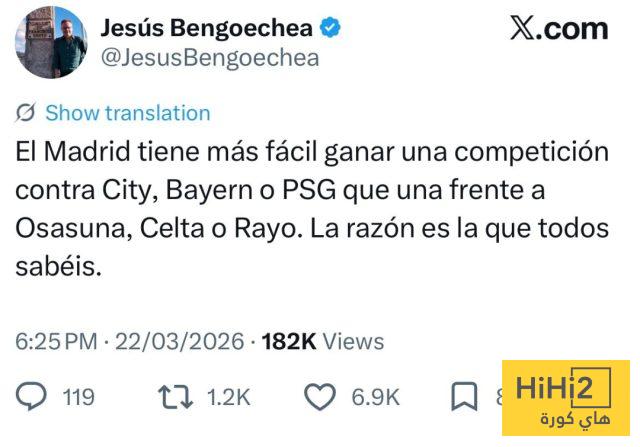Click the 1.2K reposts count

(228, 397)
